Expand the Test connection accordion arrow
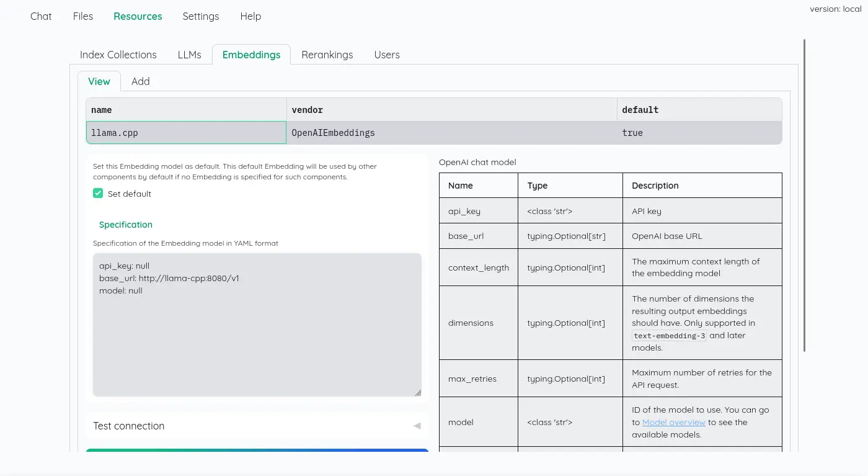Image resolution: width=868 pixels, height=476 pixels. (x=417, y=426)
